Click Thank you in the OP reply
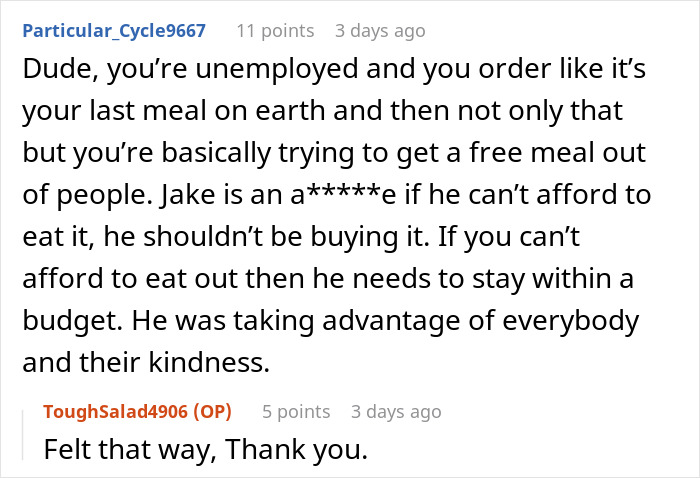The width and height of the screenshot is (700, 478). [x=296, y=450]
